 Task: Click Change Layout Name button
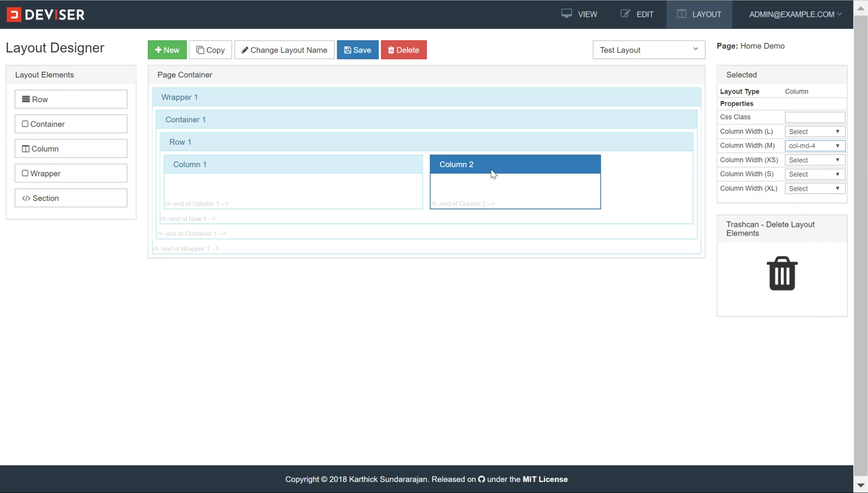click(x=284, y=50)
